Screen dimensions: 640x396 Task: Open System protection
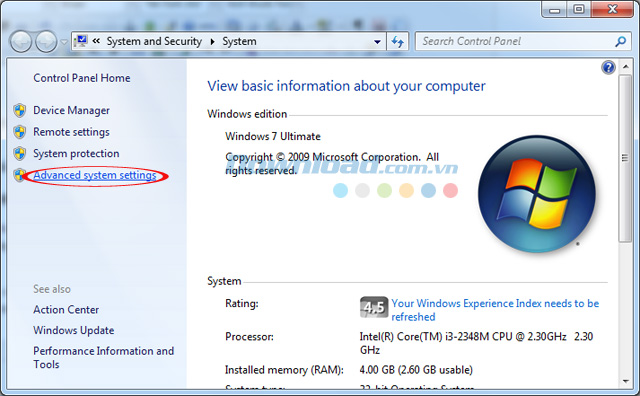(76, 154)
